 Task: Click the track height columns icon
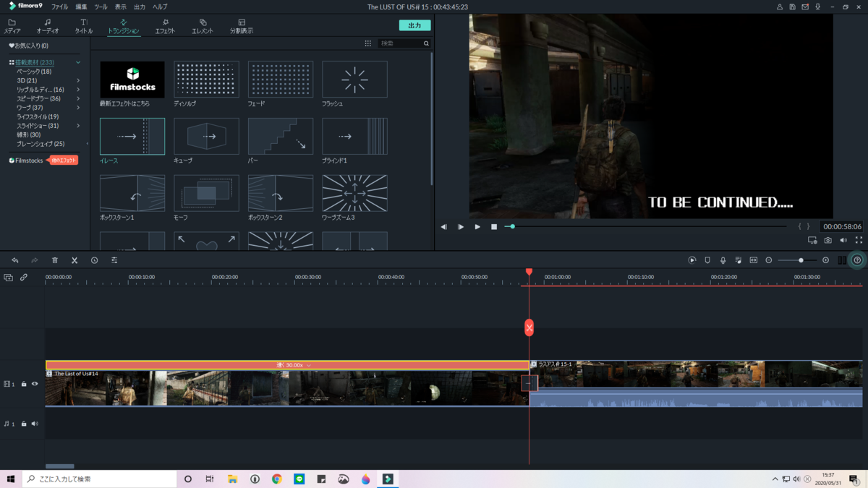(x=842, y=260)
